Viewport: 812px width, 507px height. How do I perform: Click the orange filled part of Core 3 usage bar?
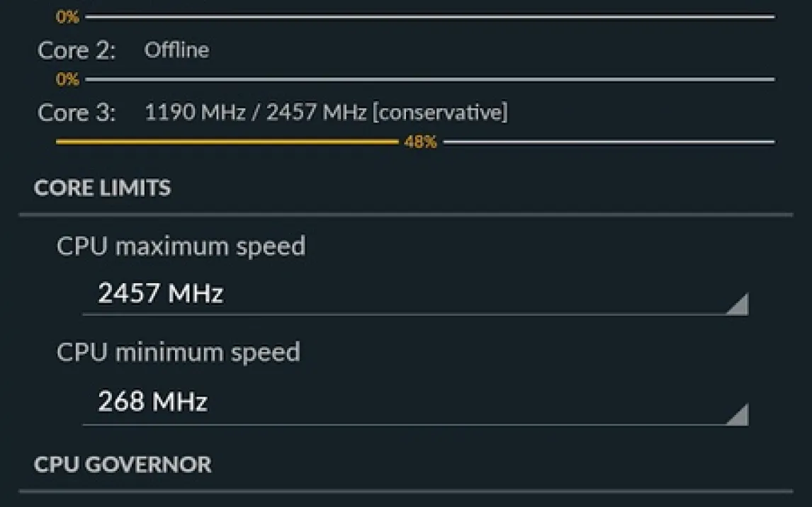[227, 142]
